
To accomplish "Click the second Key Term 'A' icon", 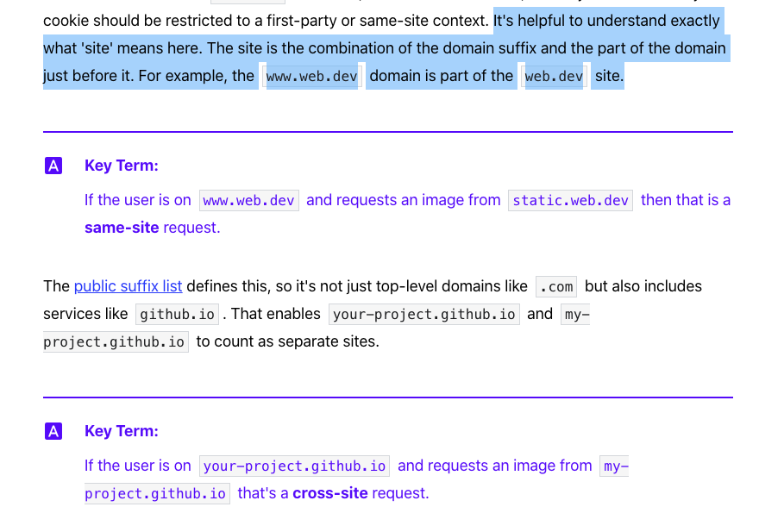I will tap(53, 431).
